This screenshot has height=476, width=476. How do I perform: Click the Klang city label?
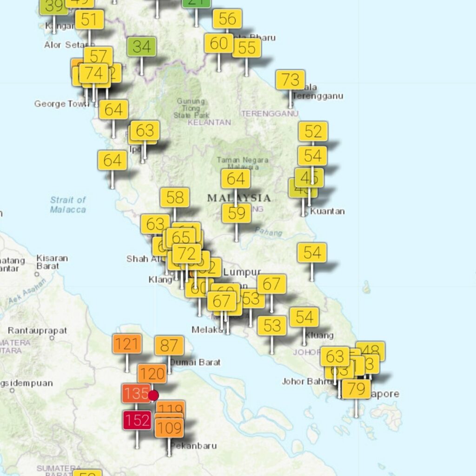[160, 279]
